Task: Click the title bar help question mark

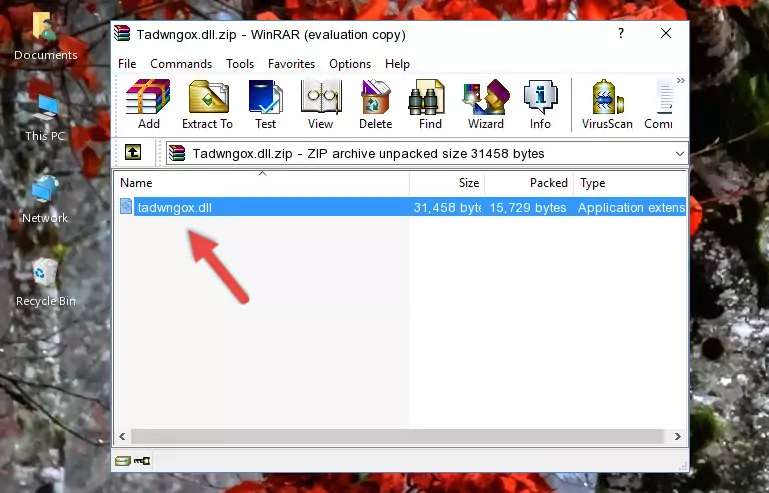Action: pyautogui.click(x=621, y=33)
